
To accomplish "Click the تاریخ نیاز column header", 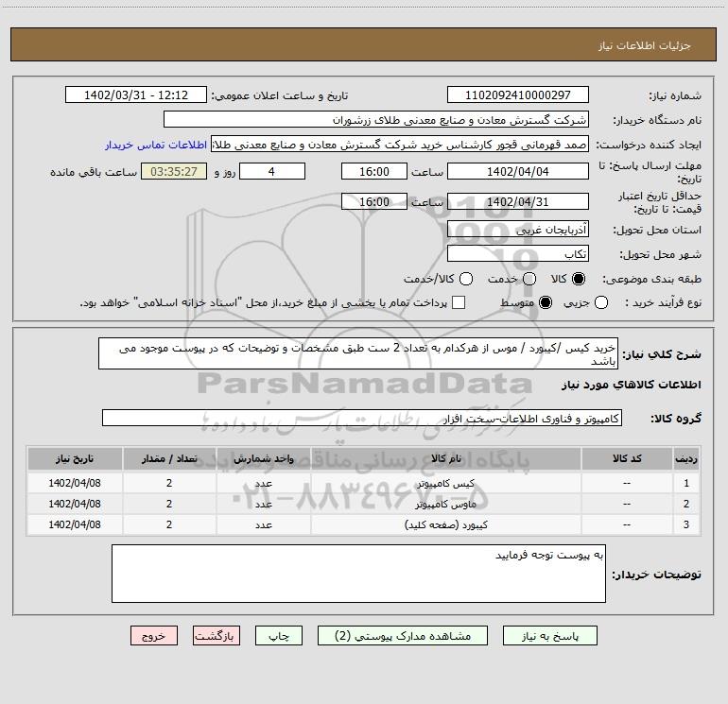I will coord(75,458).
